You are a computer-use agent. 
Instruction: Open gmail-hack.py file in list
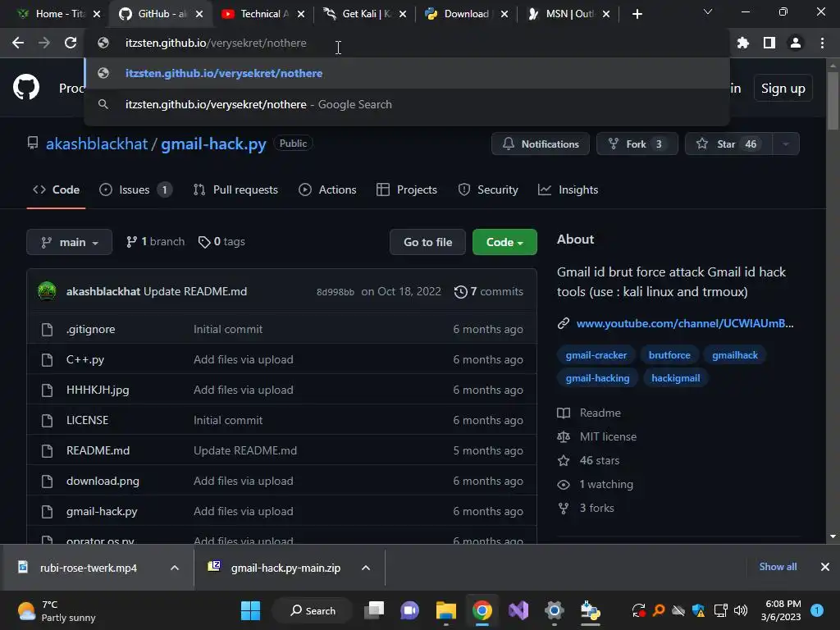102,512
